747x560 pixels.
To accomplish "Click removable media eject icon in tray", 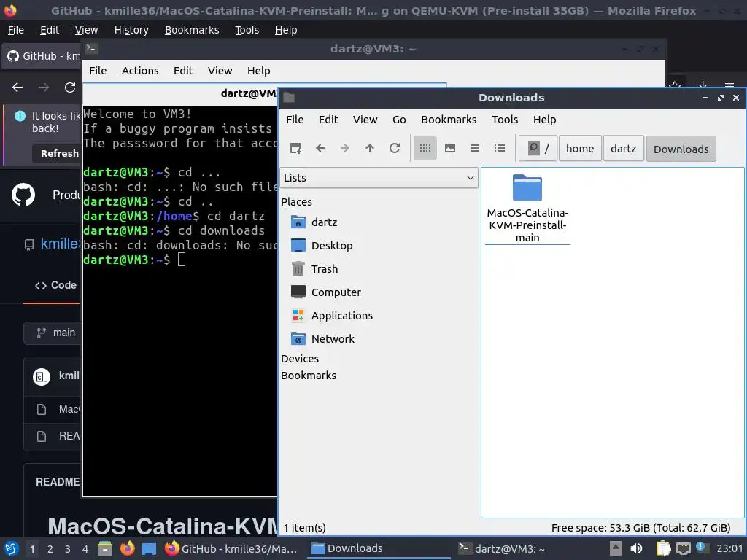I will click(x=616, y=548).
